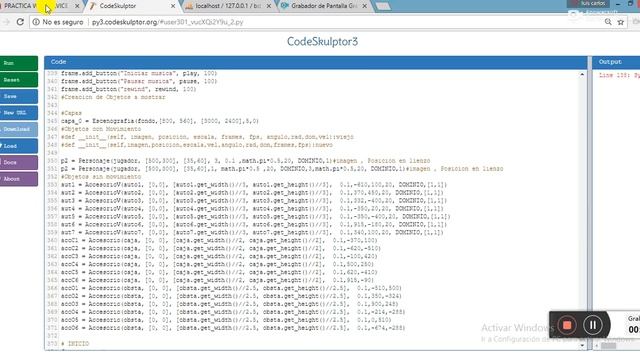Close the localhost tab
The height and width of the screenshot is (360, 640).
click(x=269, y=6)
